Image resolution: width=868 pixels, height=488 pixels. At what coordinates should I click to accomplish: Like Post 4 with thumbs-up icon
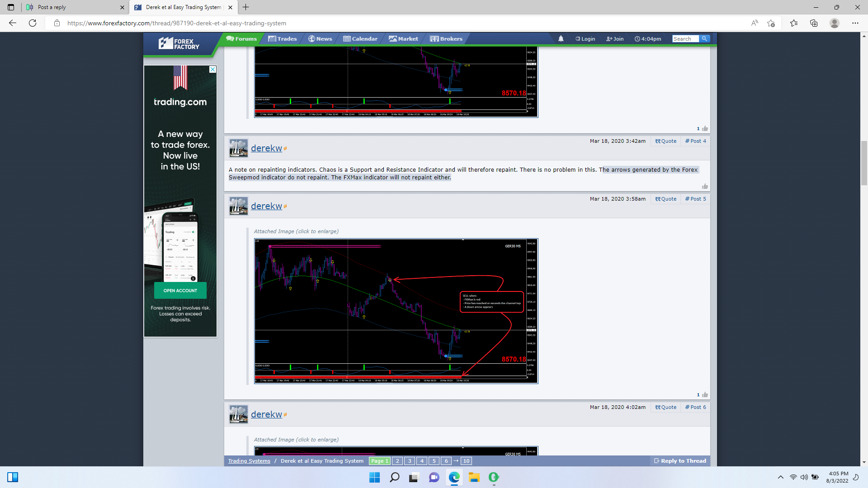tap(705, 186)
